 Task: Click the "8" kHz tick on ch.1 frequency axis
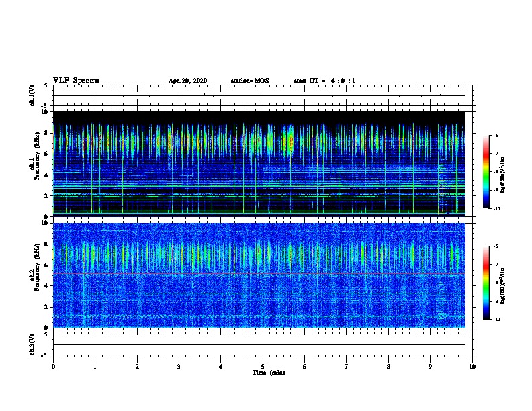(47, 133)
